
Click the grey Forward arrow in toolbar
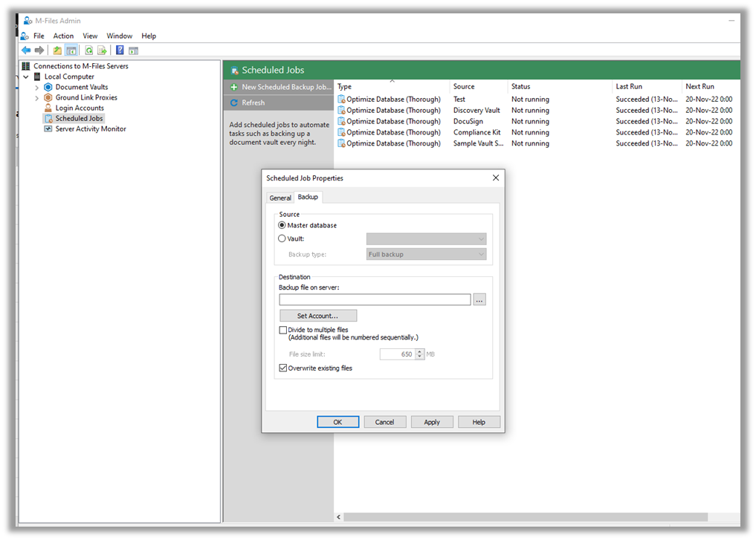(39, 50)
